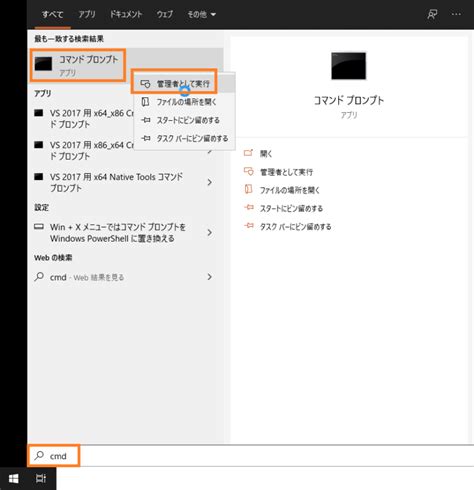Focus the search box containing cmd
Screen dimensions: 474x490
coord(251,456)
